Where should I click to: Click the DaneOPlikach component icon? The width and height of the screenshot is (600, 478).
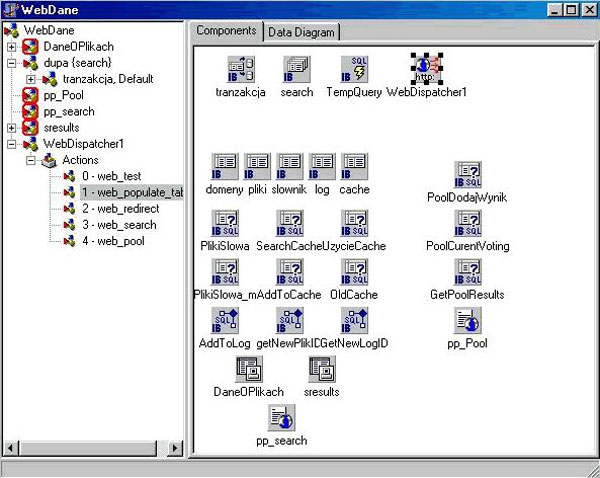pyautogui.click(x=246, y=369)
